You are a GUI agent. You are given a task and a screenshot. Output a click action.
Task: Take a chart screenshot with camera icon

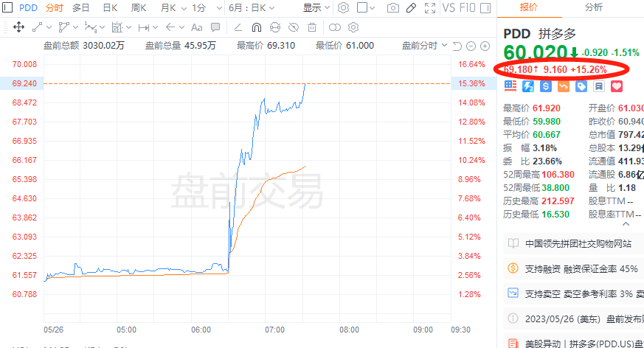pyautogui.click(x=393, y=8)
